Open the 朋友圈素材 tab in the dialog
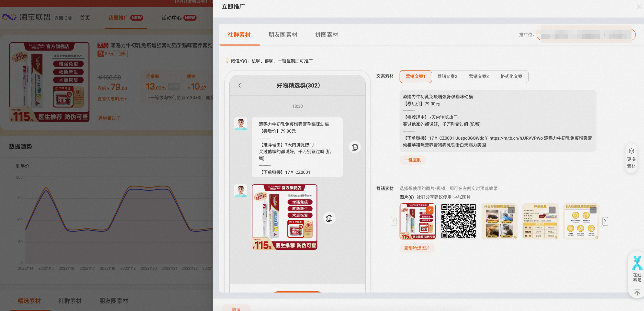Image resolution: width=644 pixels, height=311 pixels. click(283, 35)
